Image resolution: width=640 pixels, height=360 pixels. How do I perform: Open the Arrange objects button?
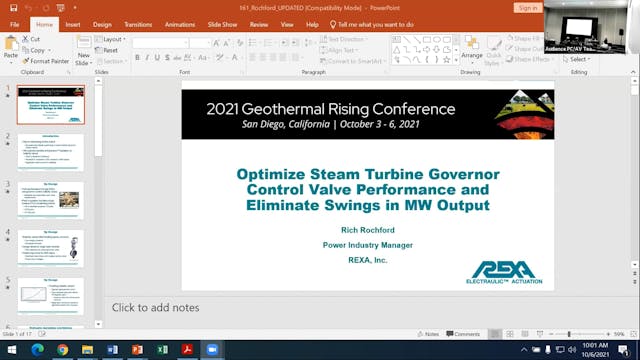(x=472, y=49)
